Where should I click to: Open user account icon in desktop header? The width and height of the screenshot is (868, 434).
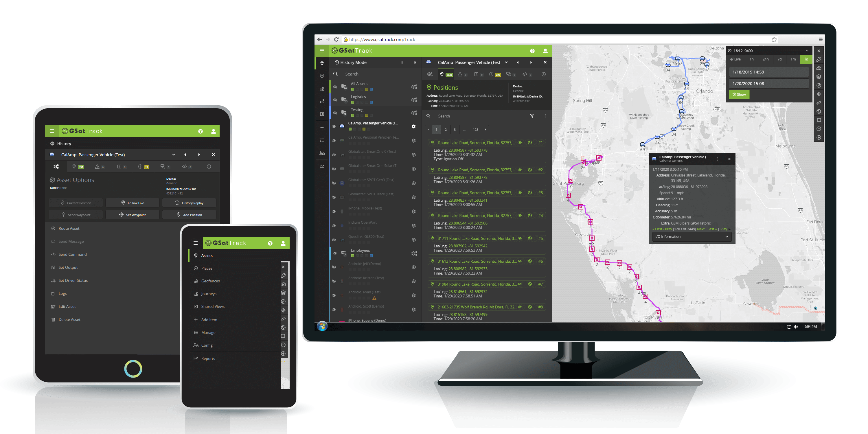[x=545, y=51]
